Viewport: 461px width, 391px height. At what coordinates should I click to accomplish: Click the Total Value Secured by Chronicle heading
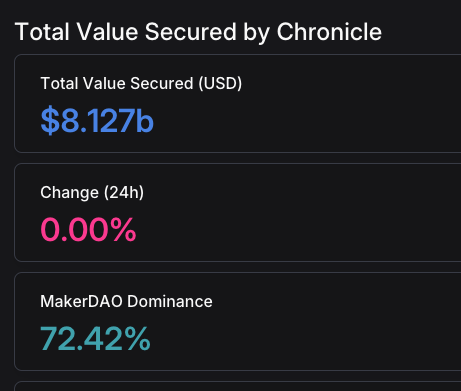tap(198, 32)
